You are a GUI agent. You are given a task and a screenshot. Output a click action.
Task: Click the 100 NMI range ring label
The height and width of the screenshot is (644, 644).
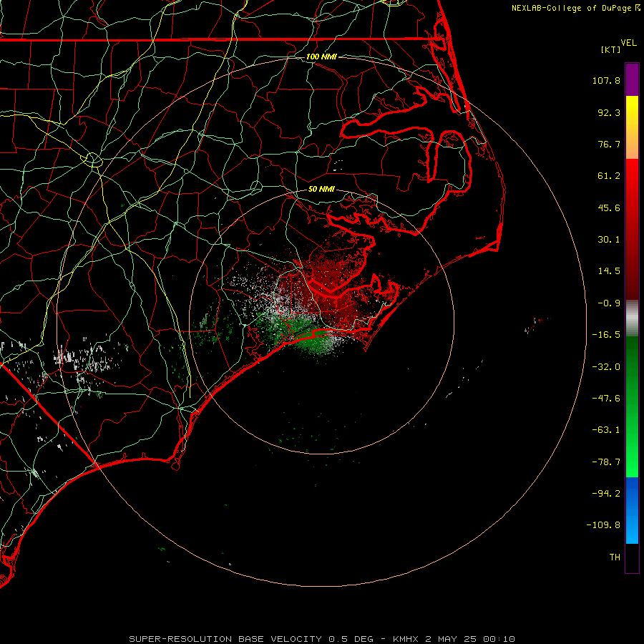pyautogui.click(x=321, y=57)
